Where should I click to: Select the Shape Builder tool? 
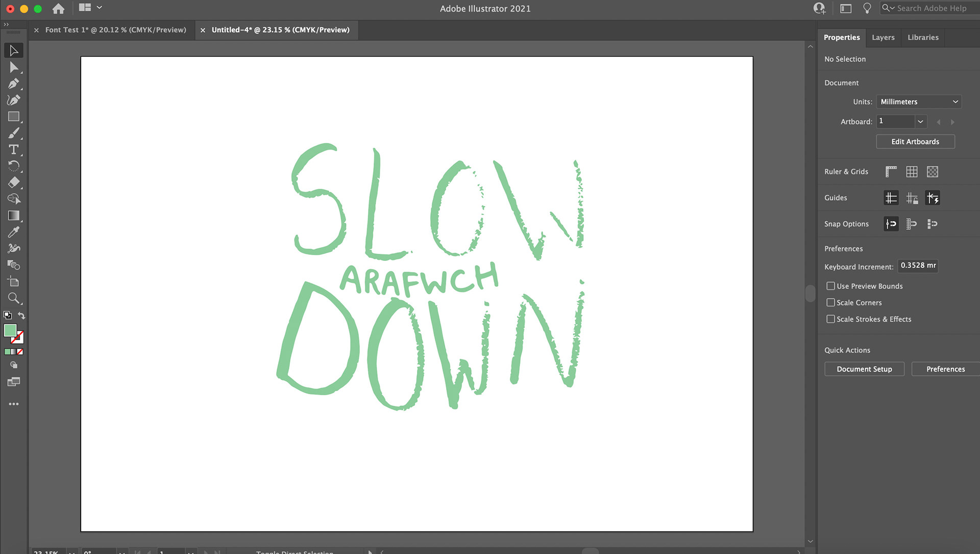point(14,199)
